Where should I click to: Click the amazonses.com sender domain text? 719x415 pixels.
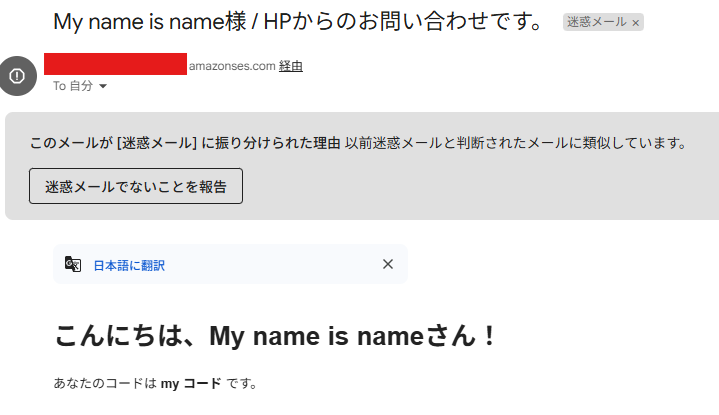pyautogui.click(x=232, y=66)
